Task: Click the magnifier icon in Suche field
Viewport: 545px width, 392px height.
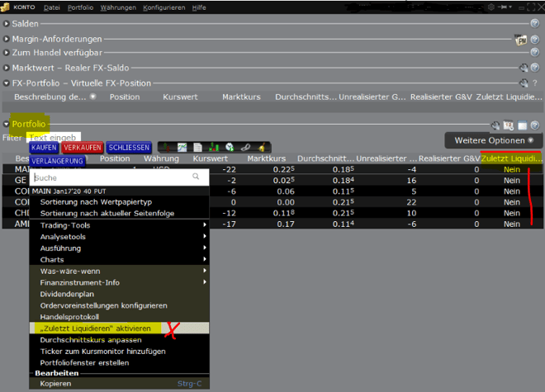Action: pos(196,177)
